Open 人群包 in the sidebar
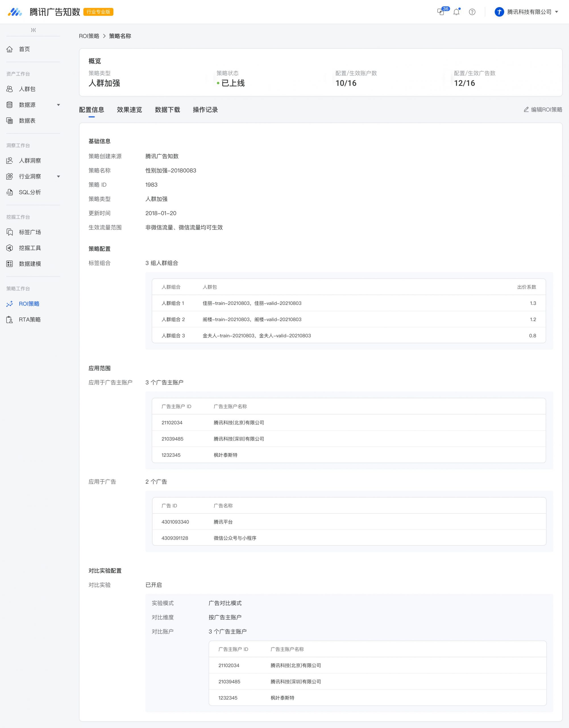 [x=27, y=89]
